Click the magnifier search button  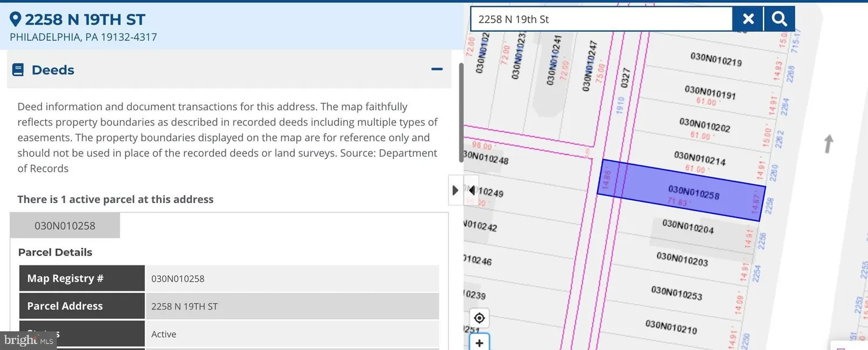(x=780, y=19)
